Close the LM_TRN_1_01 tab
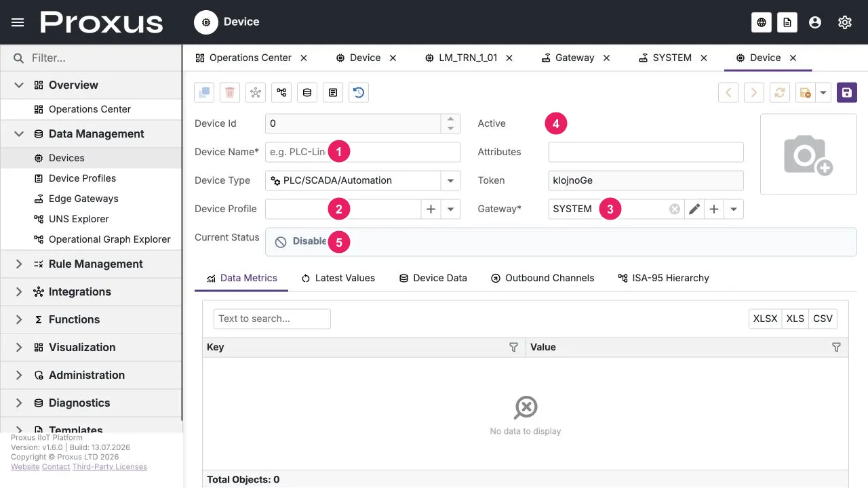 coord(509,58)
